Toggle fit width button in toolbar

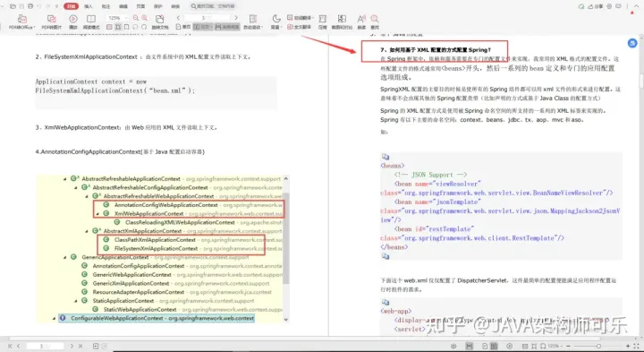tap(118, 27)
